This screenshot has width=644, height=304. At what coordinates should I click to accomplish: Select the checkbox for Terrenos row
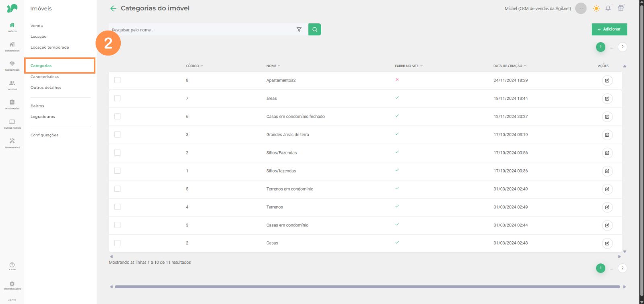tap(118, 207)
